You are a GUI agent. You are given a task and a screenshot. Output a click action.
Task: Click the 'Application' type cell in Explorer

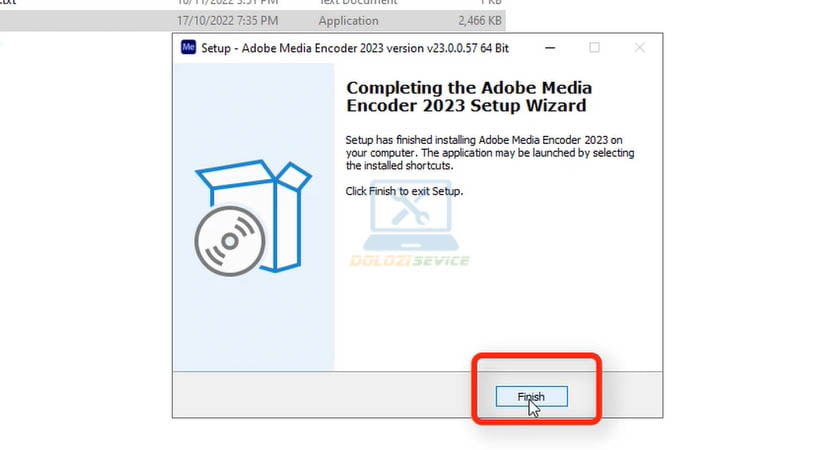click(348, 20)
